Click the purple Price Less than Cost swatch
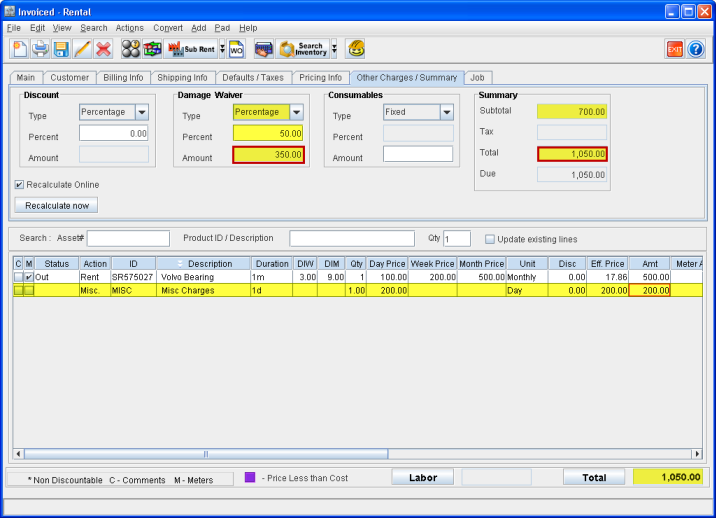 tap(250, 477)
